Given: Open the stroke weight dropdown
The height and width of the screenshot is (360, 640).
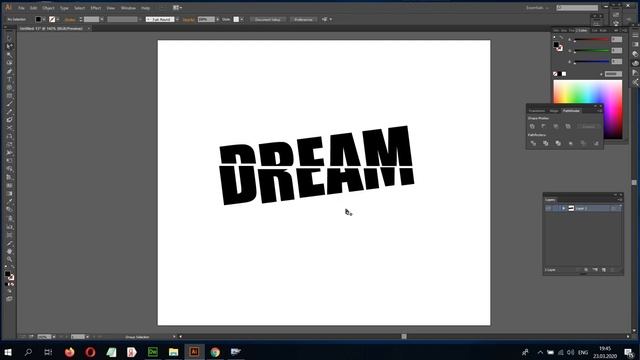Looking at the screenshot, I should click(x=102, y=19).
